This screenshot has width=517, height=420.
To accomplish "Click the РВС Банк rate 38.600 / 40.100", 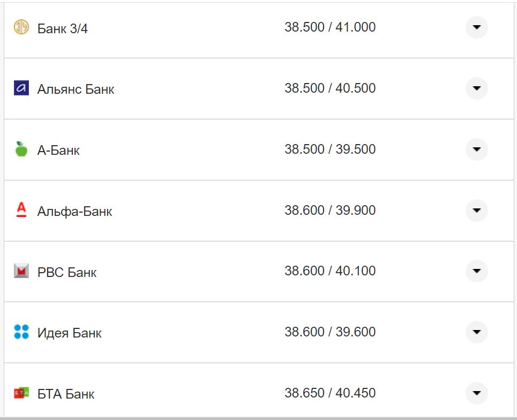I will coord(329,271).
